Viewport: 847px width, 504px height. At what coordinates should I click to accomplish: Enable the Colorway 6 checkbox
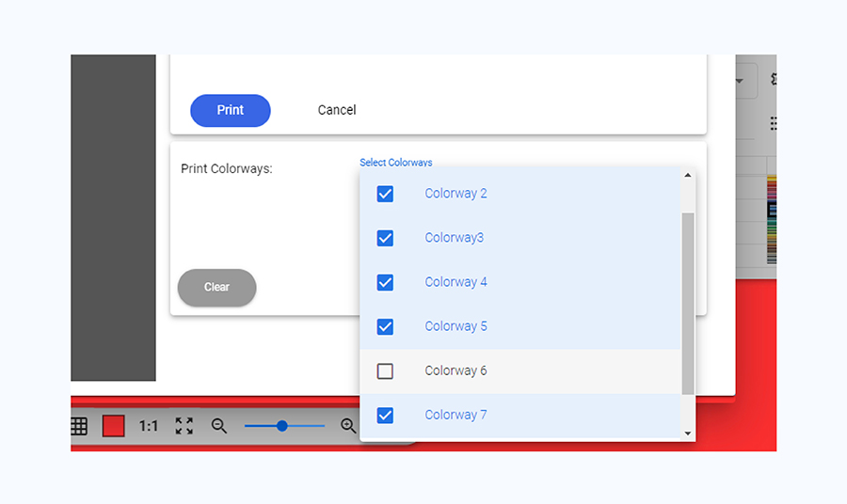tap(385, 370)
